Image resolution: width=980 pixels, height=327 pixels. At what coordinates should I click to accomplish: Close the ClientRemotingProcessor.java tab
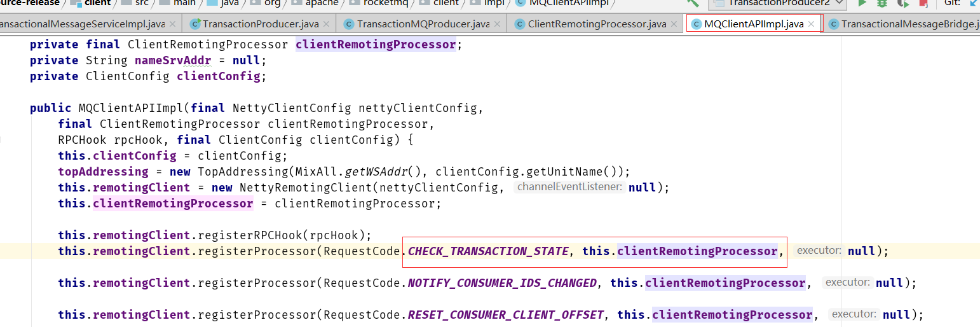[674, 24]
